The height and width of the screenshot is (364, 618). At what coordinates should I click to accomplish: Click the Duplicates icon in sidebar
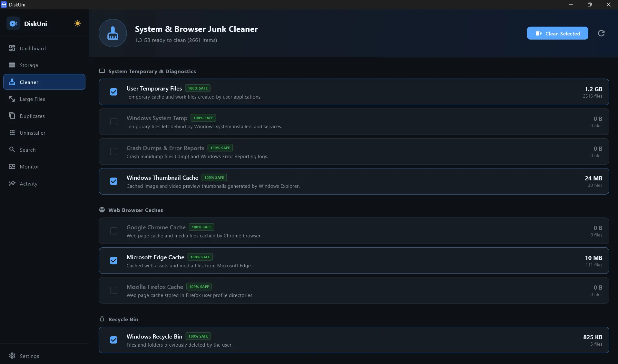12,116
